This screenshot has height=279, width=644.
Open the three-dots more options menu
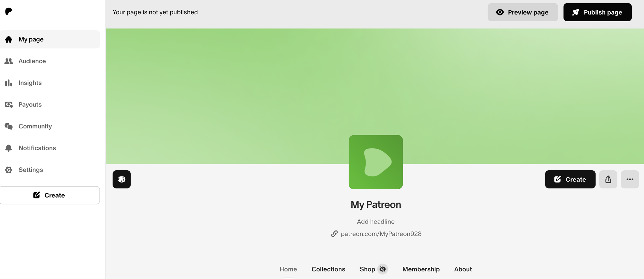pyautogui.click(x=630, y=179)
